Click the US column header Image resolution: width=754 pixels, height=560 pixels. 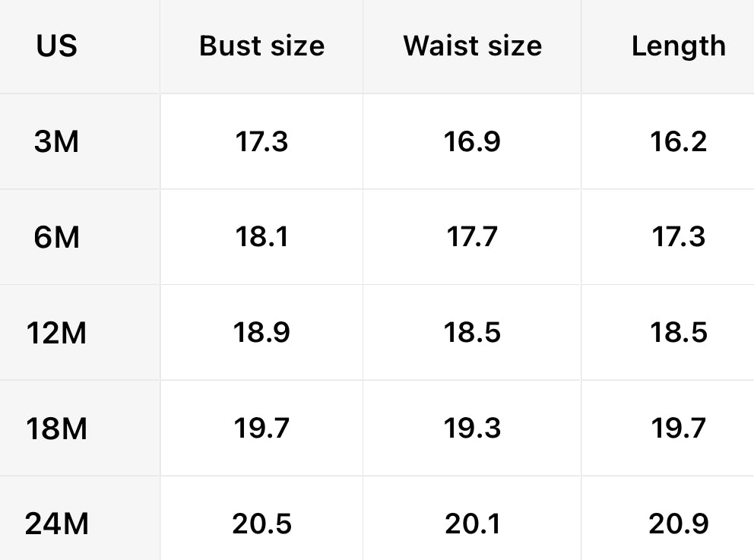(x=57, y=46)
